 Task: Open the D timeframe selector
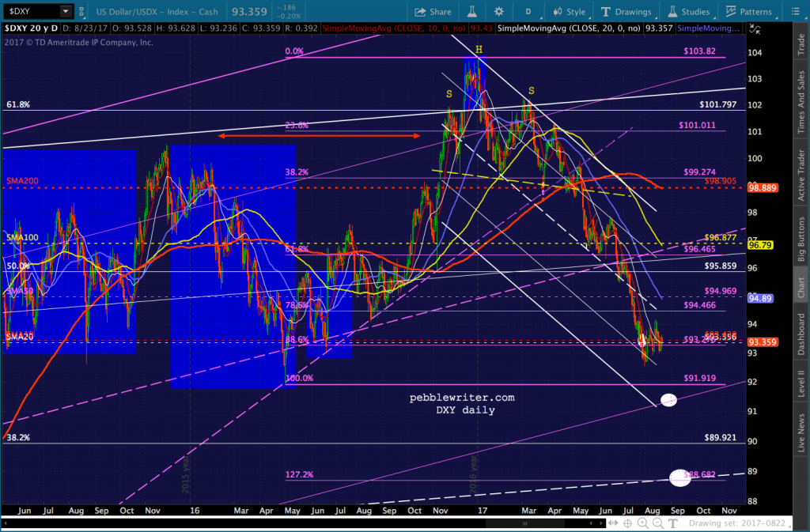(x=528, y=11)
